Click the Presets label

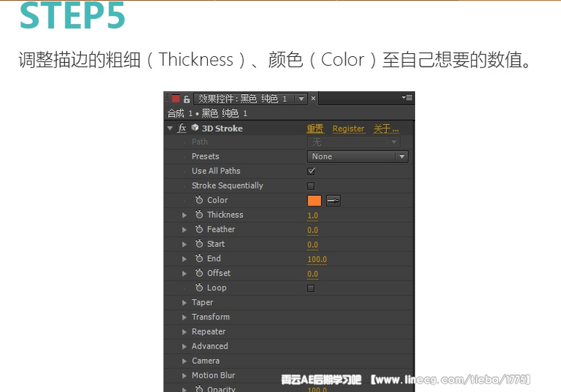(x=206, y=156)
